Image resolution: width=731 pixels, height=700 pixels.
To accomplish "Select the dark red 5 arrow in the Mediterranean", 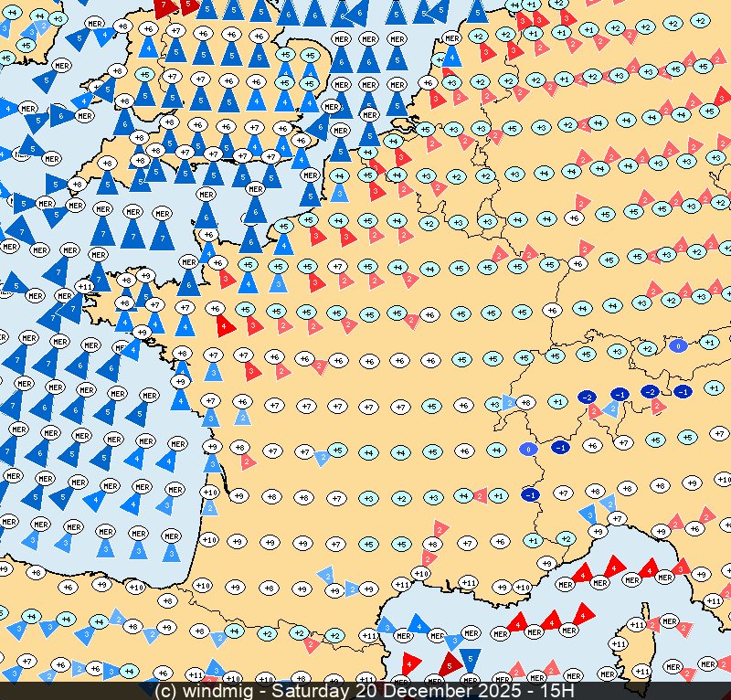I will click(x=450, y=664).
